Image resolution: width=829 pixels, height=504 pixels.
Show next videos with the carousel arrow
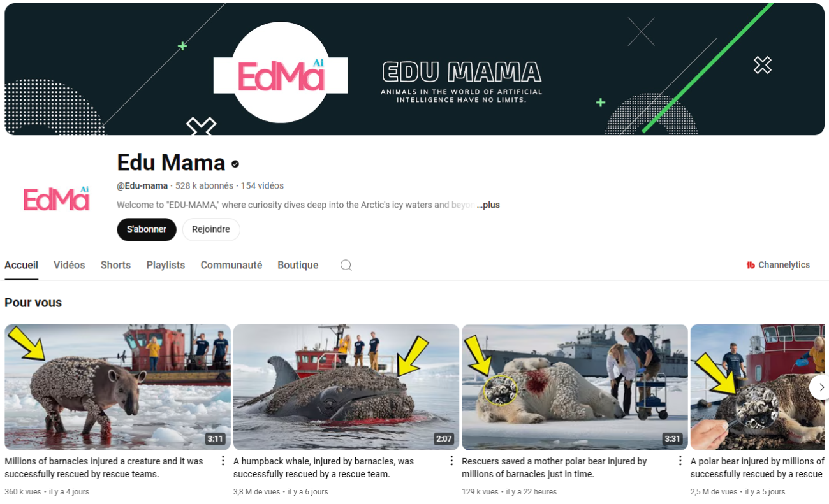[x=822, y=387]
